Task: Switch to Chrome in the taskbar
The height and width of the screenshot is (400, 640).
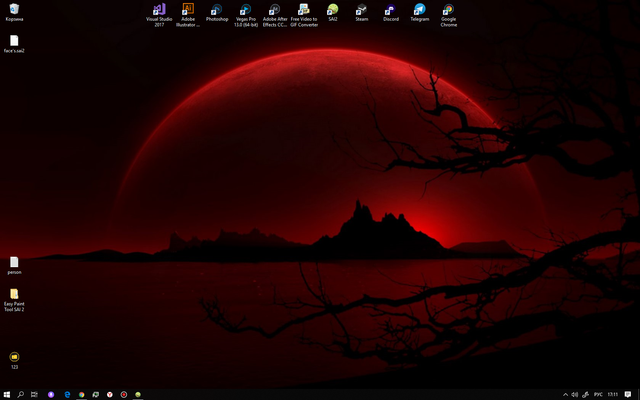Action: pos(82,394)
